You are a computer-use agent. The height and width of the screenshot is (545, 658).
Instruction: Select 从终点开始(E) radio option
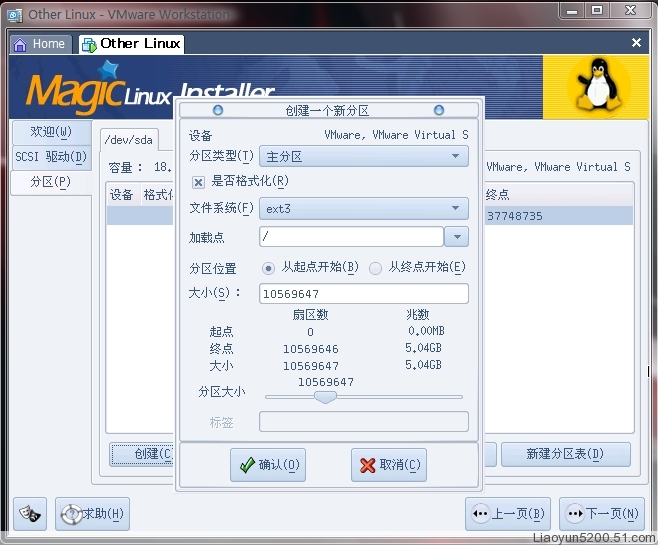pyautogui.click(x=375, y=268)
